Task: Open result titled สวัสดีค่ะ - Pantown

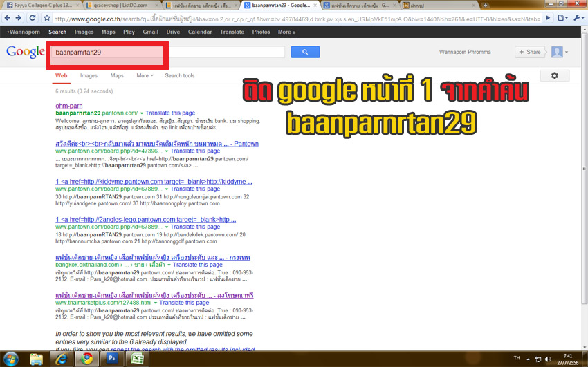Action: coord(157,144)
